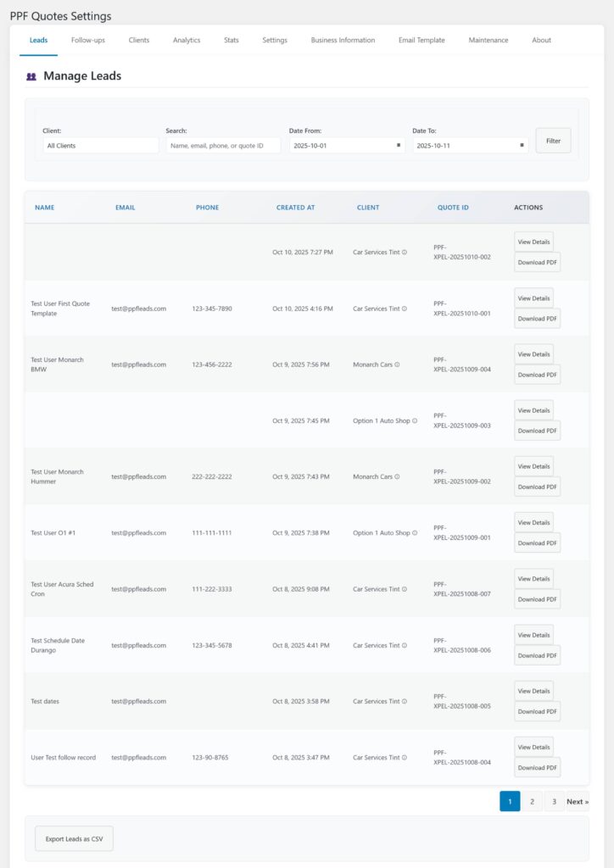Click info icon next to Monarch Cars for quote 20251009-002
Screen dimensions: 614x868
pos(397,476)
